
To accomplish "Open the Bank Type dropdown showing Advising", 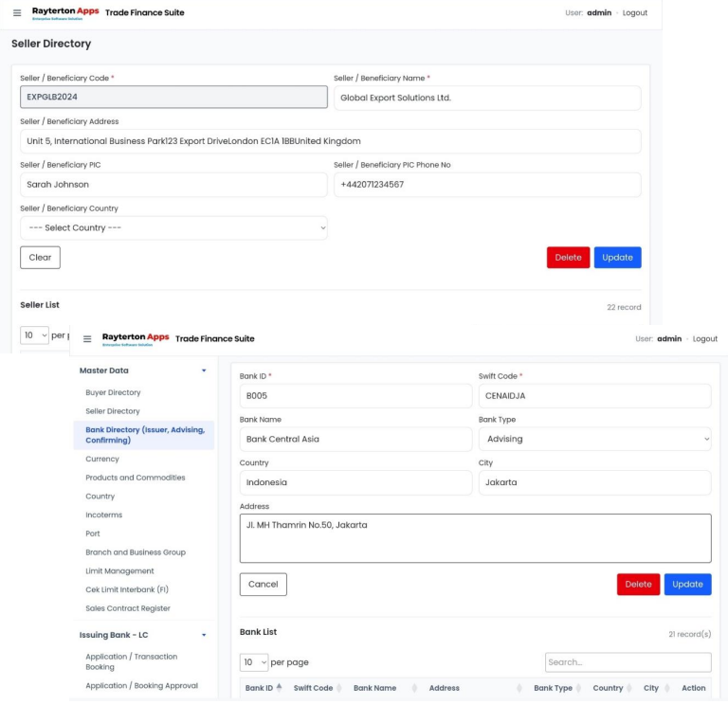I will (594, 439).
